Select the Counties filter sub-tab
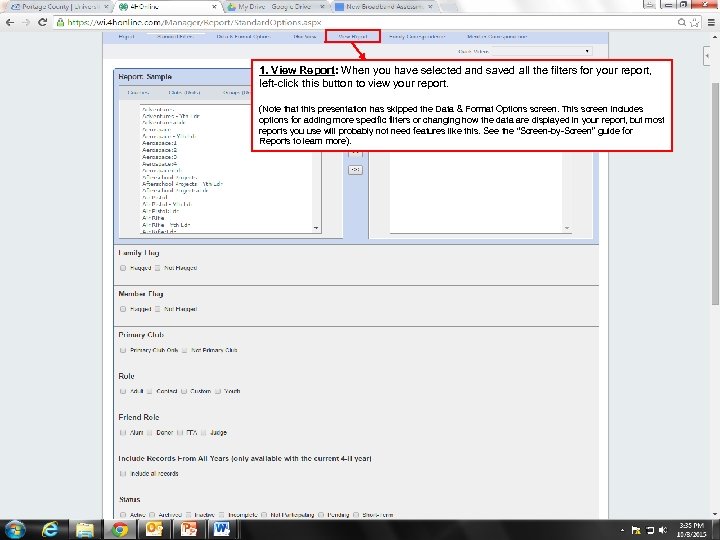Screen dimensions: 720x540 (x=138, y=92)
